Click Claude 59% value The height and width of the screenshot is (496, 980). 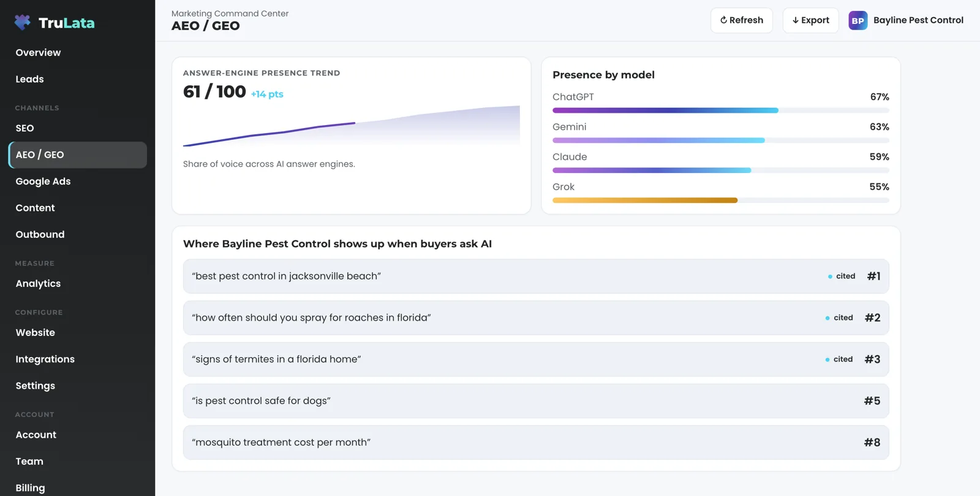pyautogui.click(x=880, y=157)
